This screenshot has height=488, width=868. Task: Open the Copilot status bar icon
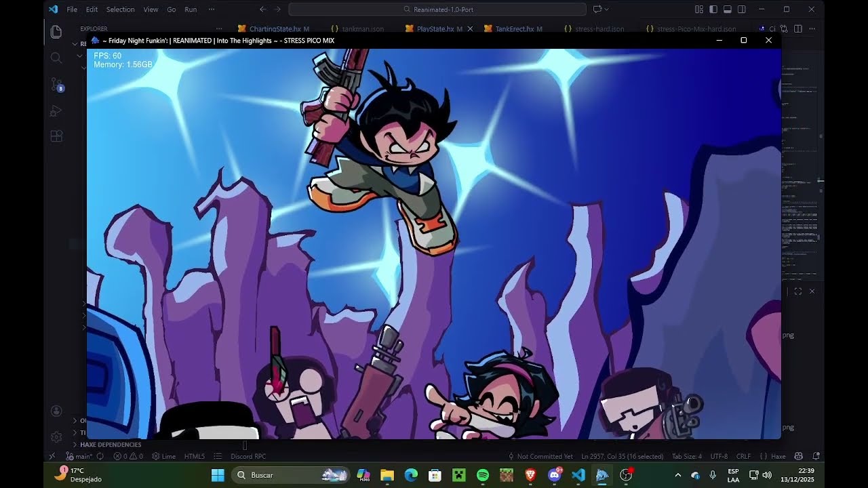(x=798, y=456)
